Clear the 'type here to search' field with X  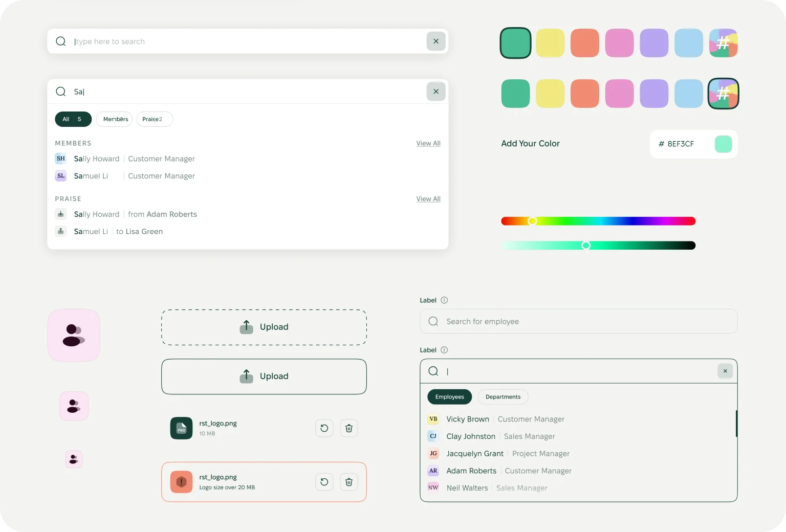click(436, 41)
